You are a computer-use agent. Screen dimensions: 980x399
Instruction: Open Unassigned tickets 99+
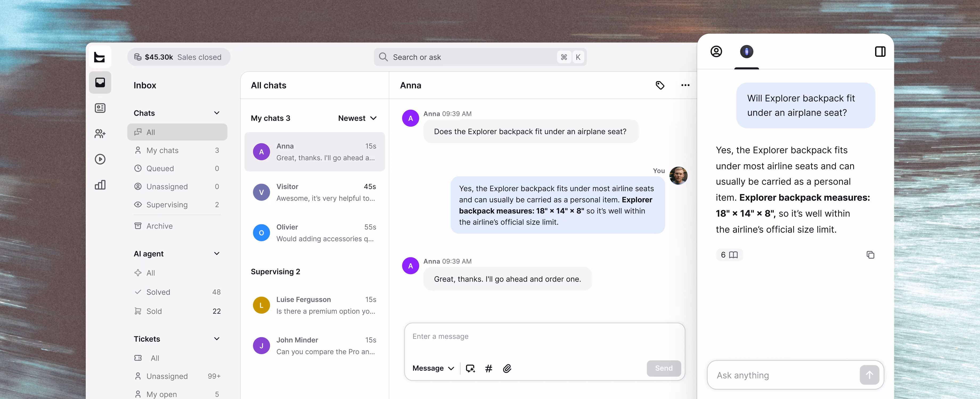[x=177, y=376]
